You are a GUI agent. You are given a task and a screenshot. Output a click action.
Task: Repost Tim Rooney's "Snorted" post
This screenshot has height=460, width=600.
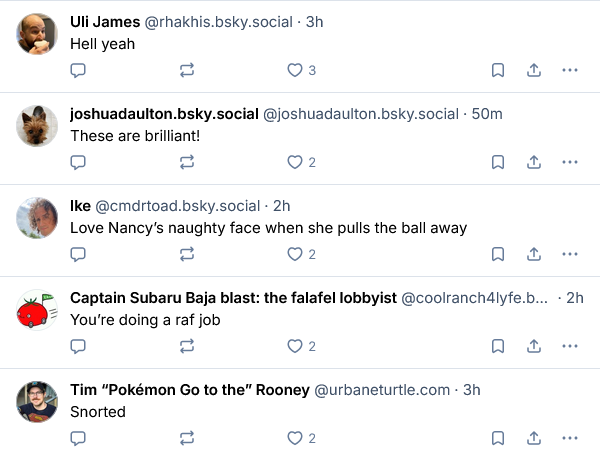tap(186, 438)
